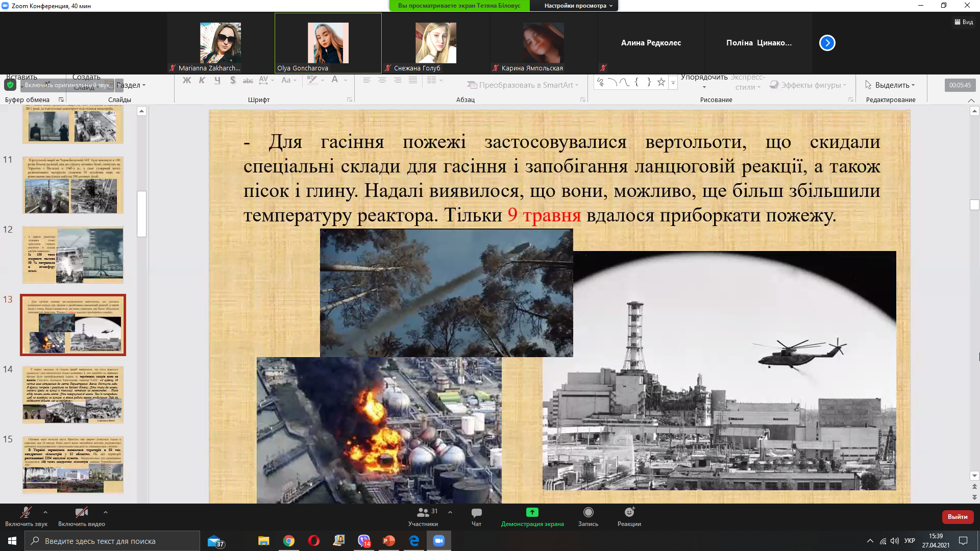Open Реакции reactions menu
Screen dimensions: 980x551
[629, 517]
